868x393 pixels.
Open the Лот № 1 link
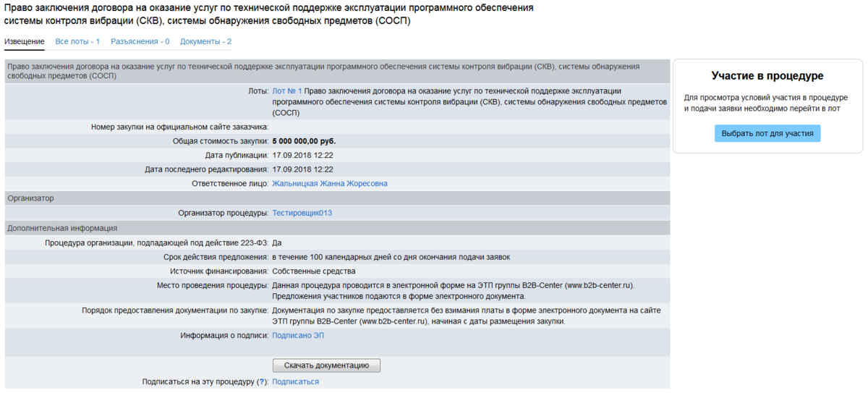286,91
